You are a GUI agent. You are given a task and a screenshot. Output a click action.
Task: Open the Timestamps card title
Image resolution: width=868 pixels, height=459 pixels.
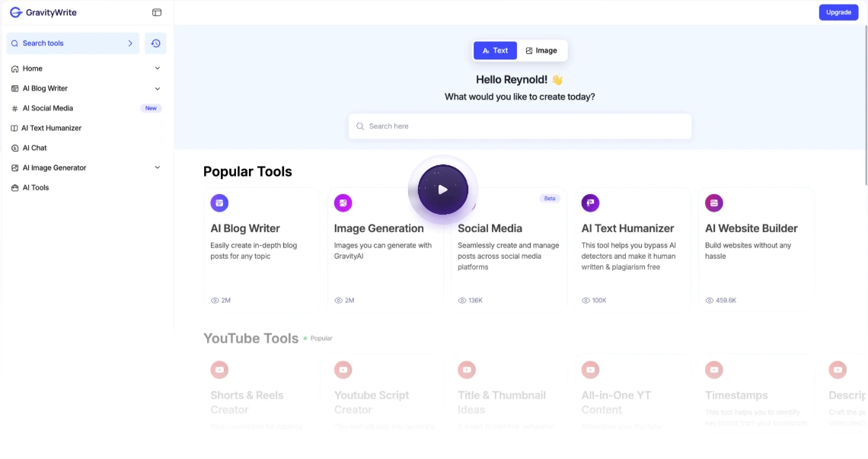click(x=736, y=395)
